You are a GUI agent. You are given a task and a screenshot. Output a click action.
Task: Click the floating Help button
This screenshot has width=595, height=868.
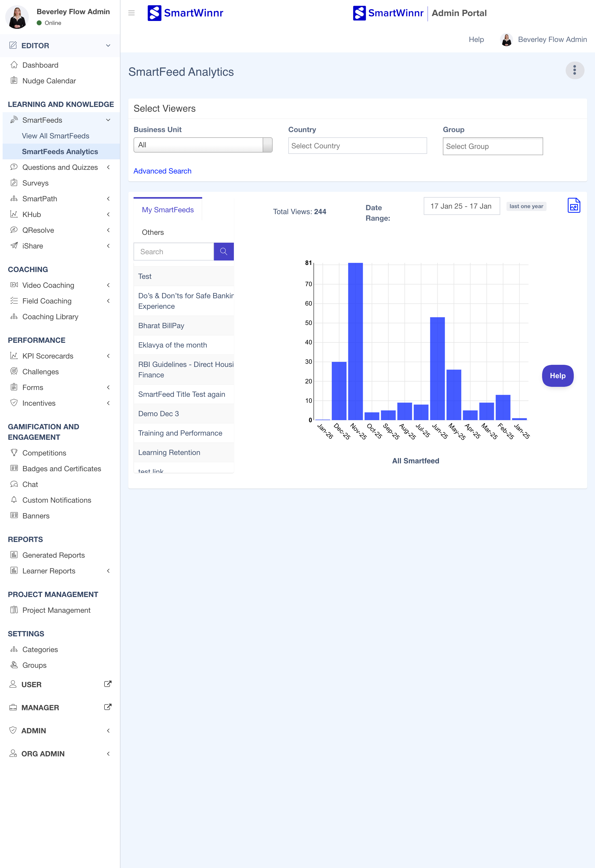tap(557, 376)
